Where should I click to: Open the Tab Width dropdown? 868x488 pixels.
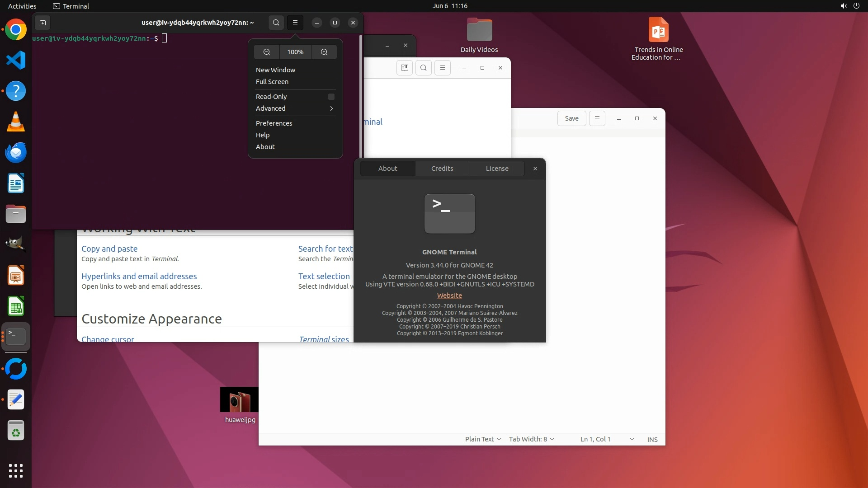(531, 439)
